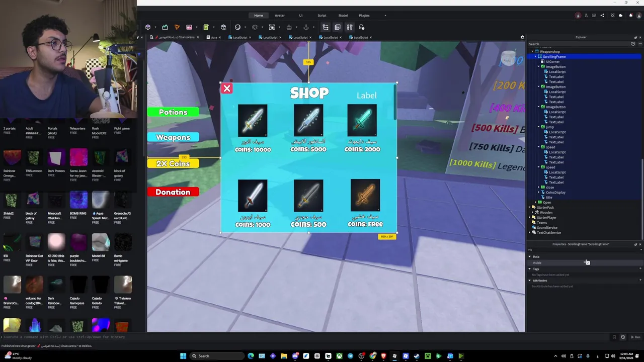
Task: Click the Anchor icon in toolbar
Action: tap(306, 27)
